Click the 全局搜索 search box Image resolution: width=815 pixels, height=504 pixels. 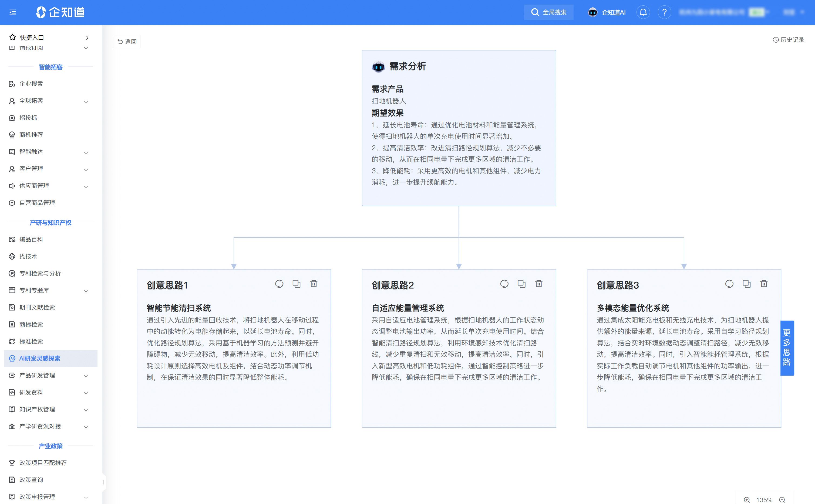tap(549, 12)
